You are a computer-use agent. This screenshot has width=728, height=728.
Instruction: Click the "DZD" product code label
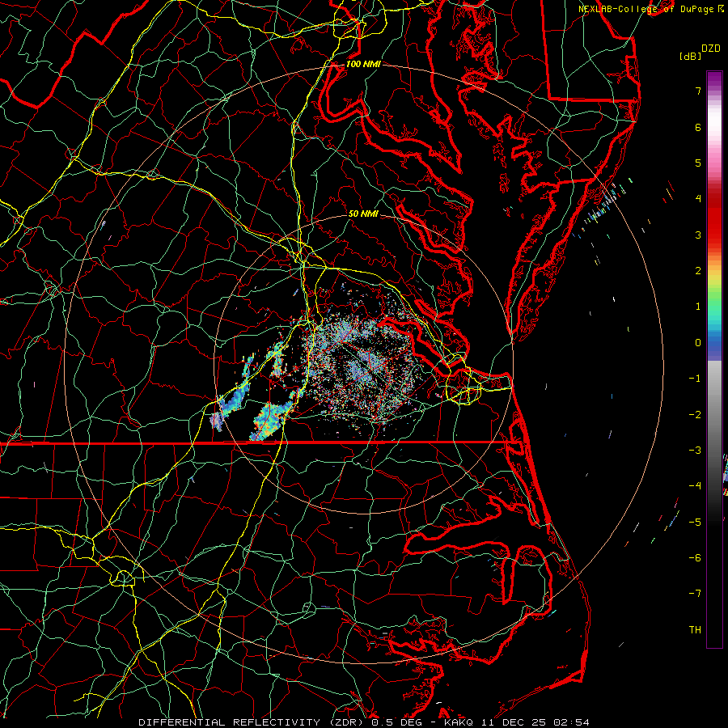(711, 49)
